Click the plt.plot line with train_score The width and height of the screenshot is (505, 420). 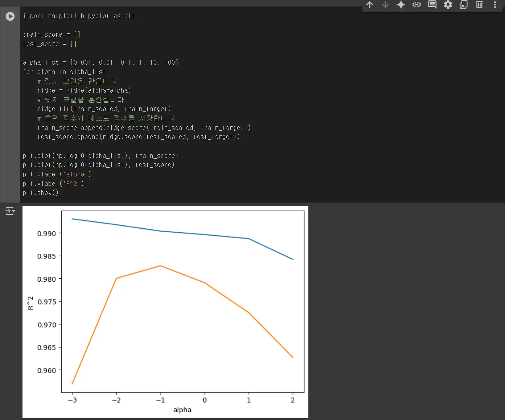pos(100,156)
